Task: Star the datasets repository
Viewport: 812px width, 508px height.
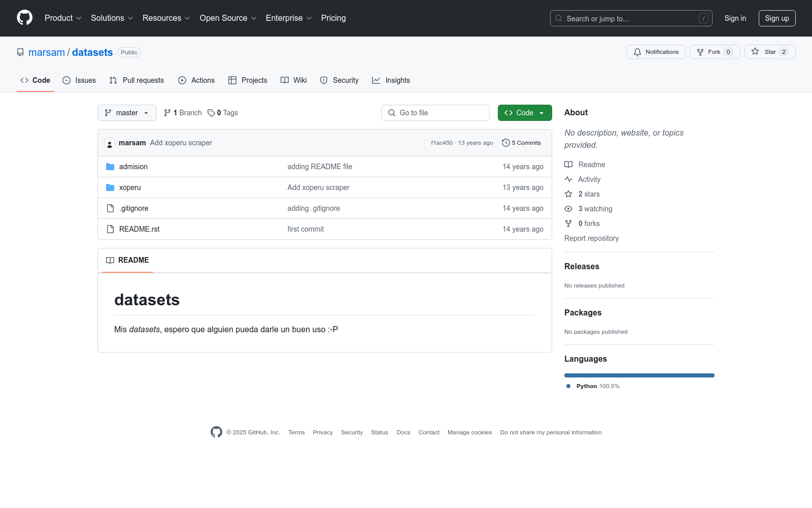Action: (770, 52)
